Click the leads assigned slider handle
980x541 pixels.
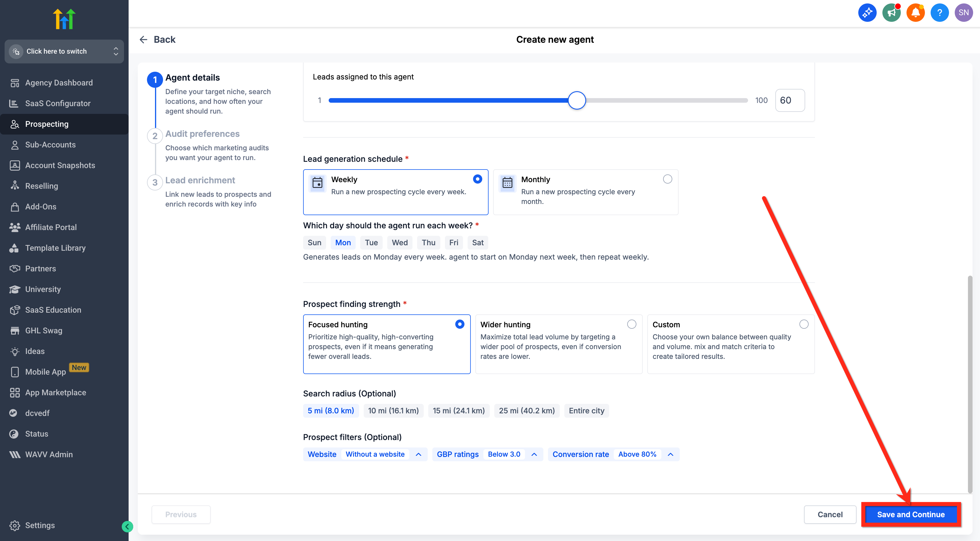coord(577,100)
